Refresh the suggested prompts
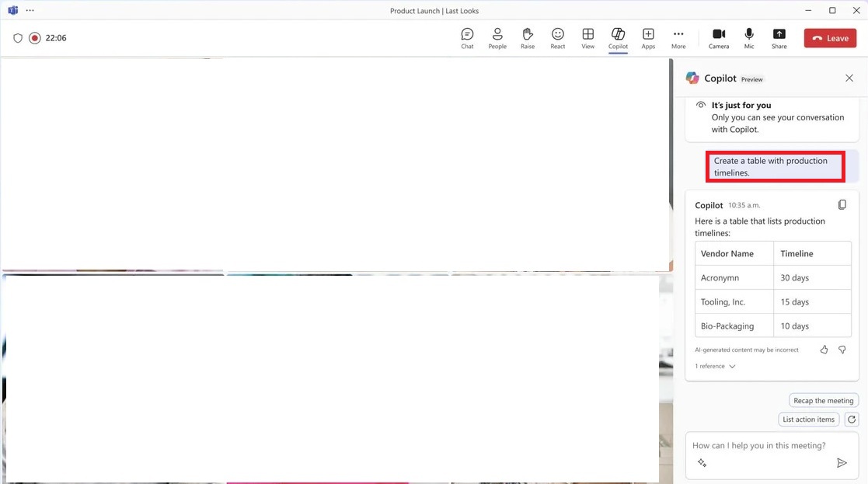This screenshot has width=868, height=484. pos(852,420)
